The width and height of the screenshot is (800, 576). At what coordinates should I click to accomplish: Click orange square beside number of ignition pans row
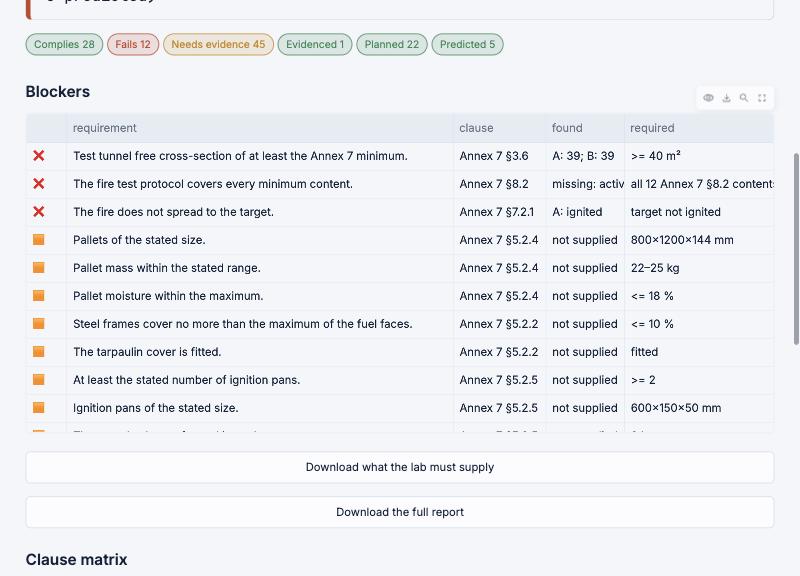pos(39,380)
